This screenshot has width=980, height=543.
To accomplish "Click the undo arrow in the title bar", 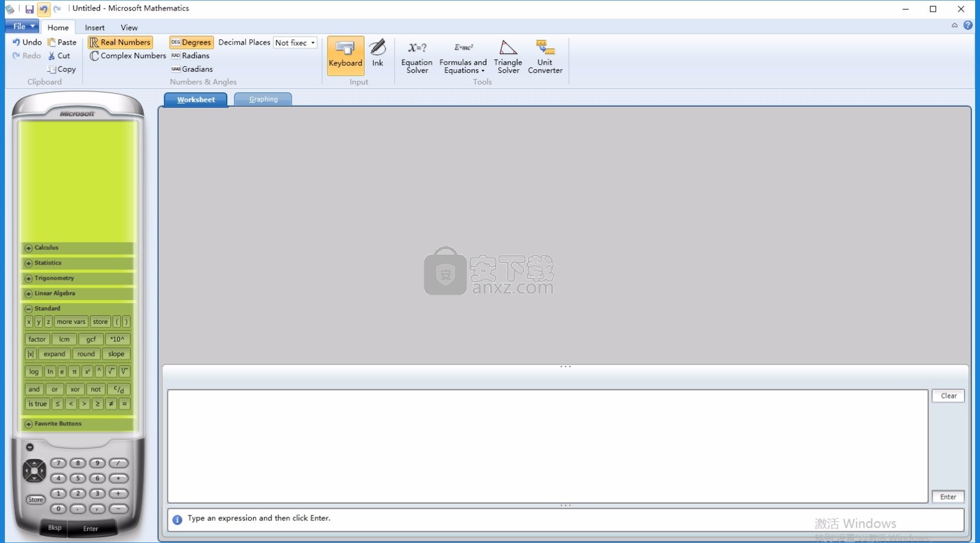I will tap(43, 9).
